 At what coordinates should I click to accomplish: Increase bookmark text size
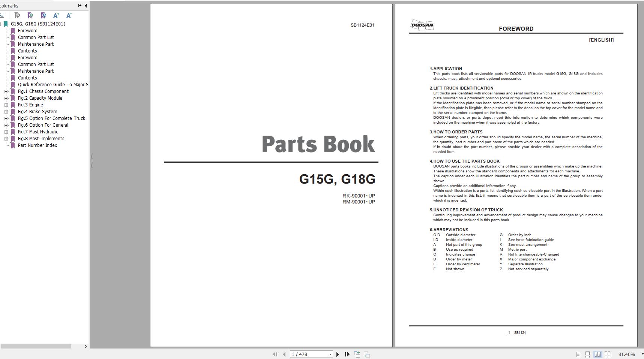(x=56, y=15)
